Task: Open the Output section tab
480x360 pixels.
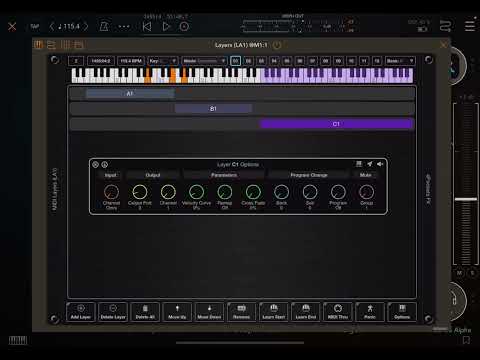Action: (153, 175)
